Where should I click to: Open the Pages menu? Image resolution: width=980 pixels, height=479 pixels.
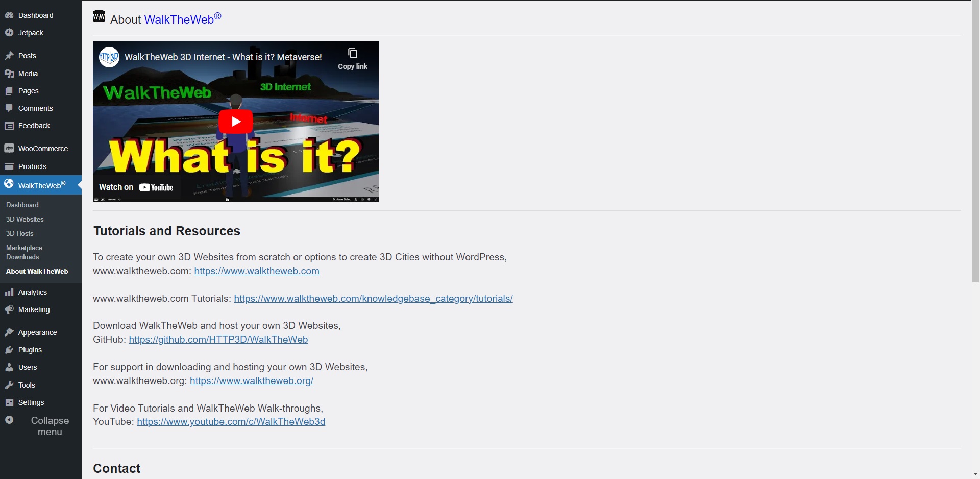[x=29, y=91]
